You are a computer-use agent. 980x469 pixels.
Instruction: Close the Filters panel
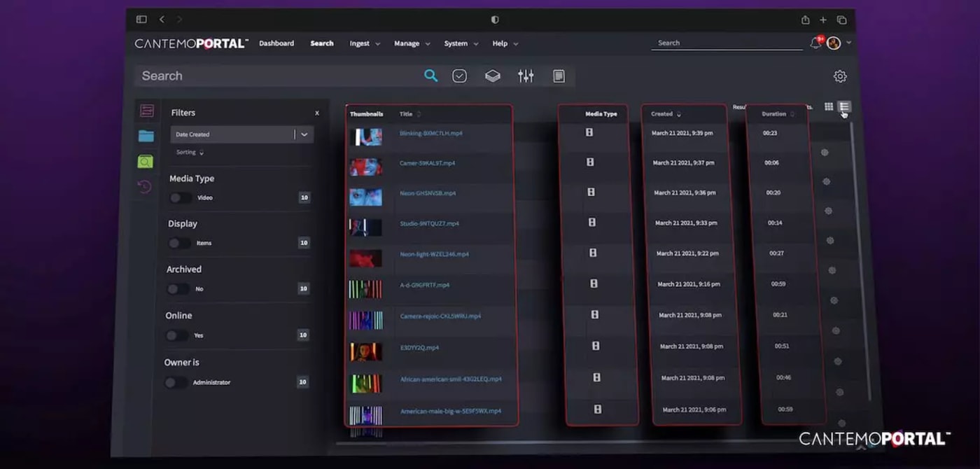(316, 113)
